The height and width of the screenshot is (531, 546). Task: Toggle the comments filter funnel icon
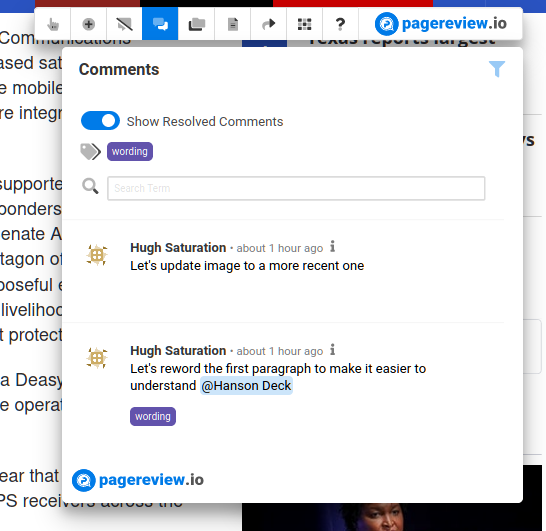coord(497,69)
